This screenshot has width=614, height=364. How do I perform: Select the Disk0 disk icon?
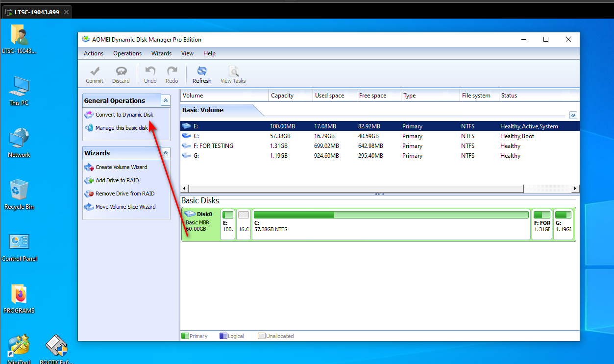coord(190,214)
